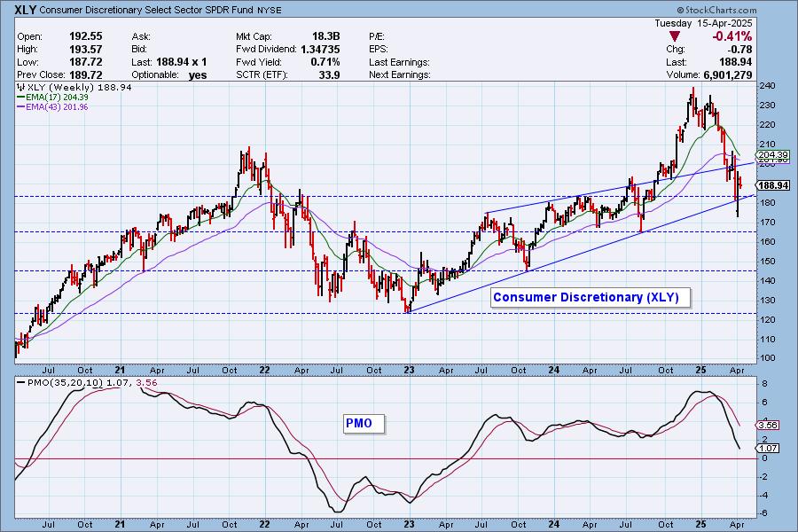The height and width of the screenshot is (532, 798).
Task: Click the Next Earnings label
Action: [x=400, y=74]
